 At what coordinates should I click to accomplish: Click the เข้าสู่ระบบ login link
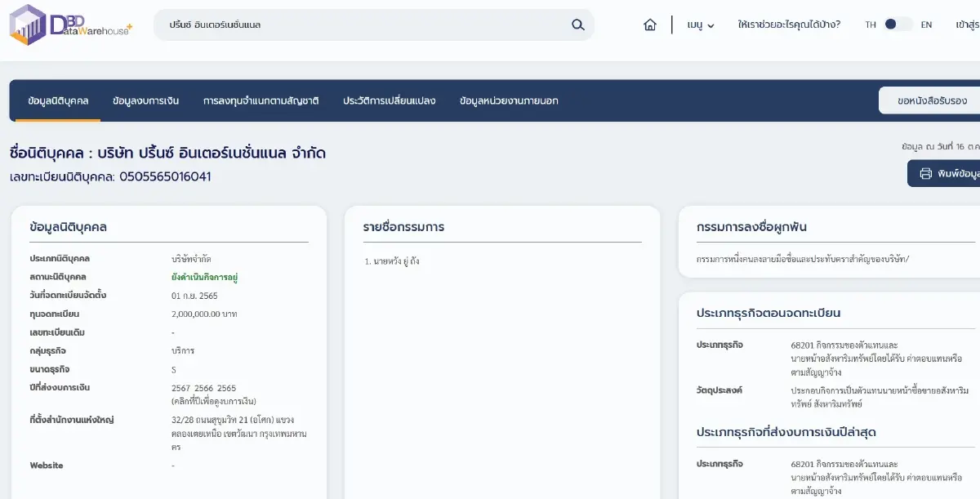967,25
